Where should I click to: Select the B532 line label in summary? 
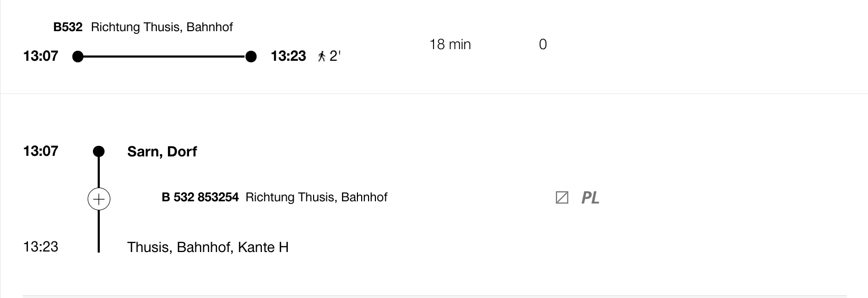68,27
